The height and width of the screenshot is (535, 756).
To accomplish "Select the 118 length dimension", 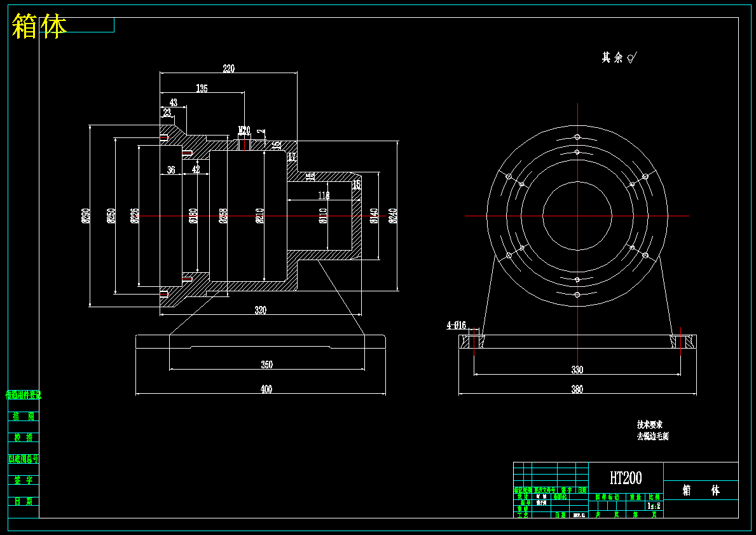I will pos(324,195).
